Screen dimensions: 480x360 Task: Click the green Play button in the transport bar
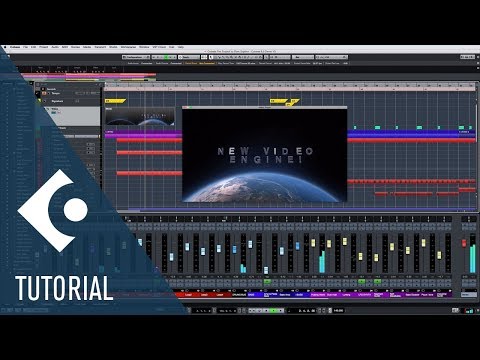(274, 310)
